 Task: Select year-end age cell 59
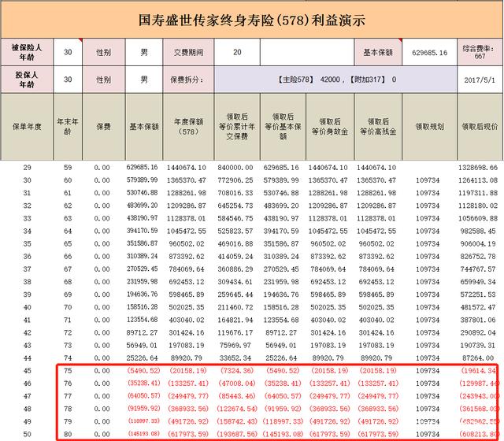[68, 168]
